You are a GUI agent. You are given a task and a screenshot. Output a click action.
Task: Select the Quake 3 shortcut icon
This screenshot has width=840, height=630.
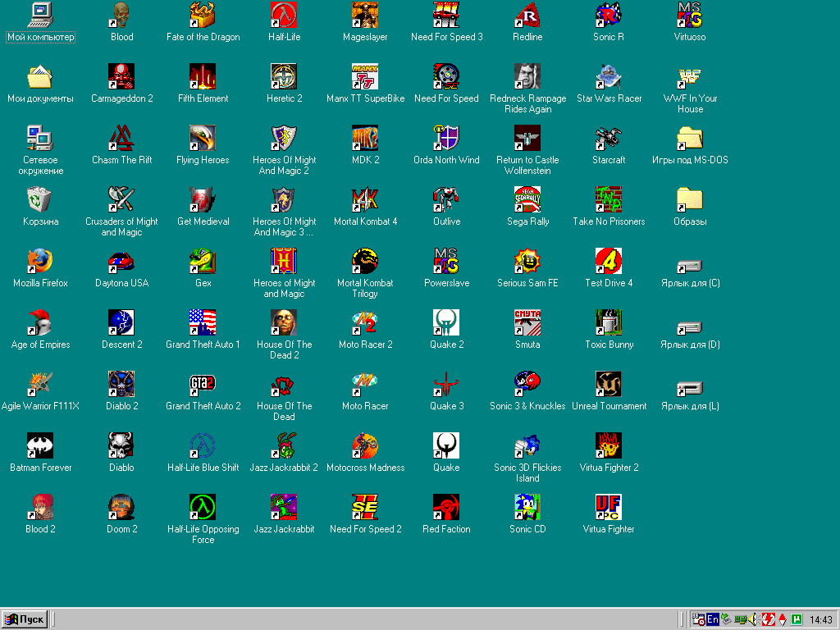[x=446, y=385]
